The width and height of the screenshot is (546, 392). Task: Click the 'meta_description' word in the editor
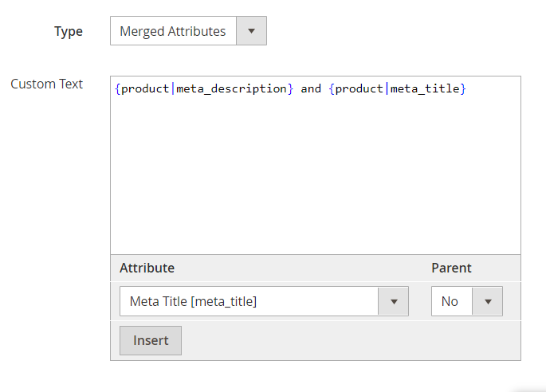click(232, 88)
